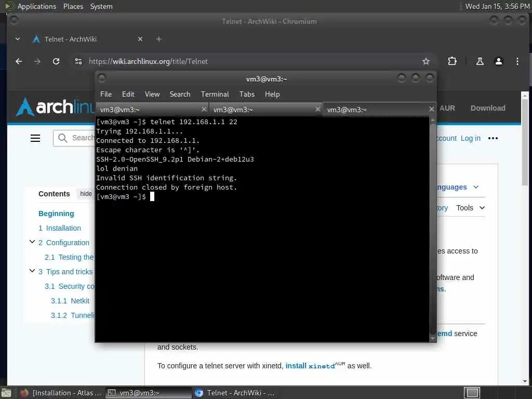Click the panel clock showing 3:56 PM
Screen dimensions: 532x399
click(497, 6)
